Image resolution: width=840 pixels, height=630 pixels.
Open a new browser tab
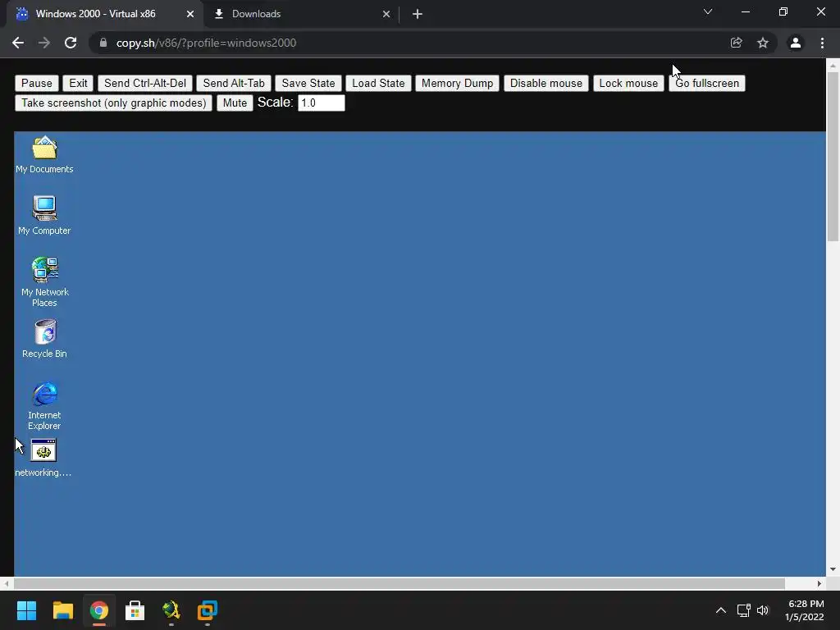pos(418,15)
